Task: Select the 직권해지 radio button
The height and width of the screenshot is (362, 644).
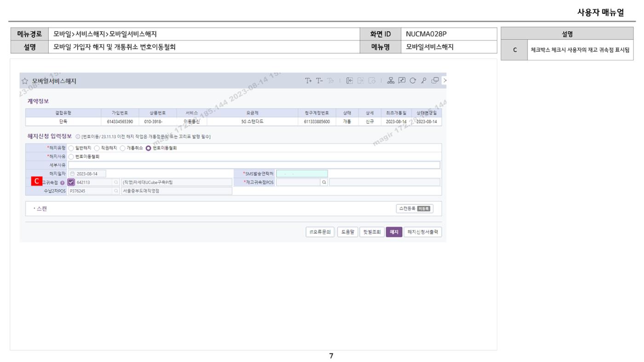Action: pyautogui.click(x=97, y=148)
